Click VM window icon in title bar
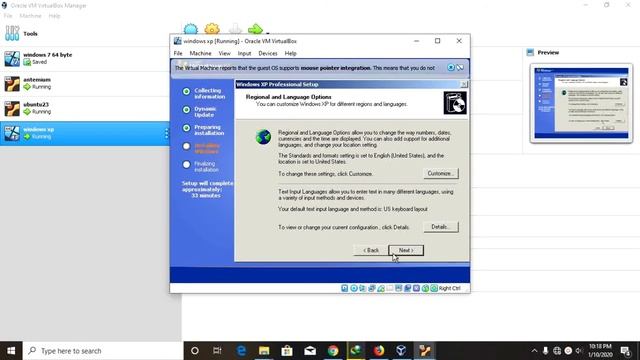Screen dimensions: 640x360 pos(178,41)
